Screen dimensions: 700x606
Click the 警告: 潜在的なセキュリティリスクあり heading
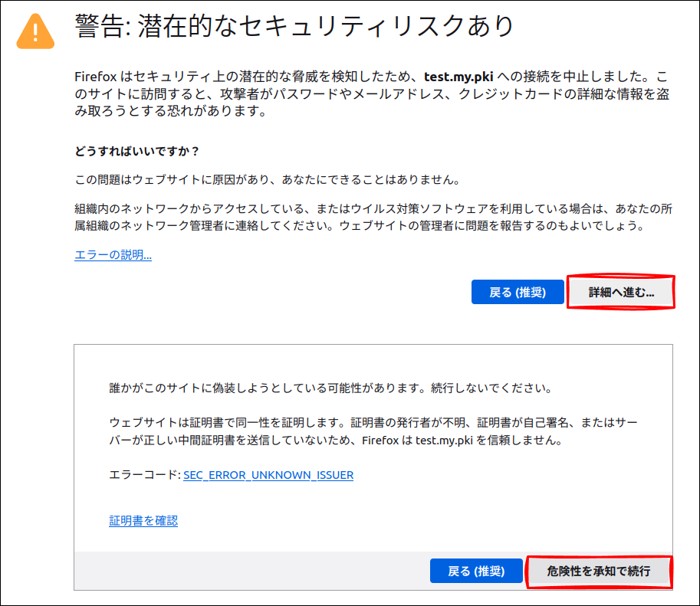[294, 26]
